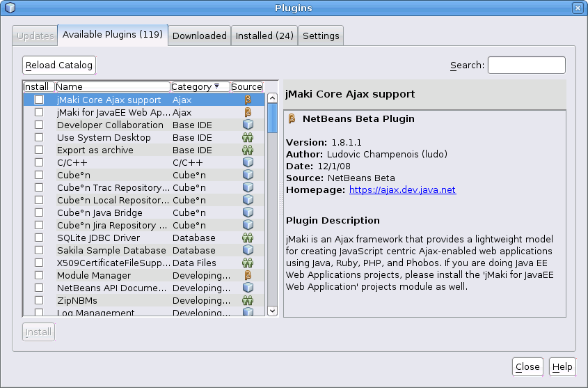The height and width of the screenshot is (388, 588).
Task: Select the Cube°n Java Bridge row name
Action: pyautogui.click(x=100, y=212)
